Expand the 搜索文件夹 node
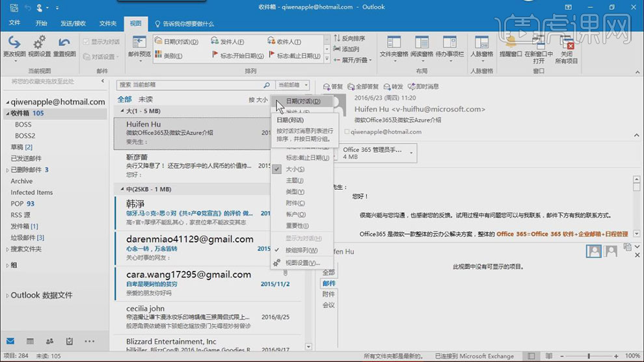 (7, 249)
